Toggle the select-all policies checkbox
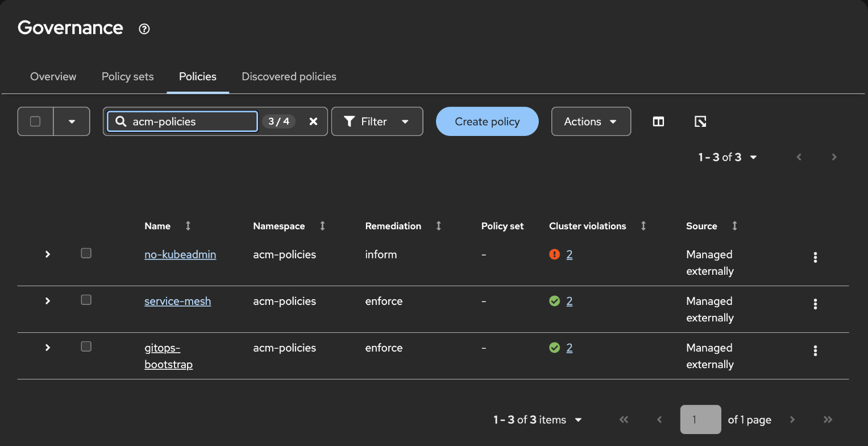 click(35, 121)
